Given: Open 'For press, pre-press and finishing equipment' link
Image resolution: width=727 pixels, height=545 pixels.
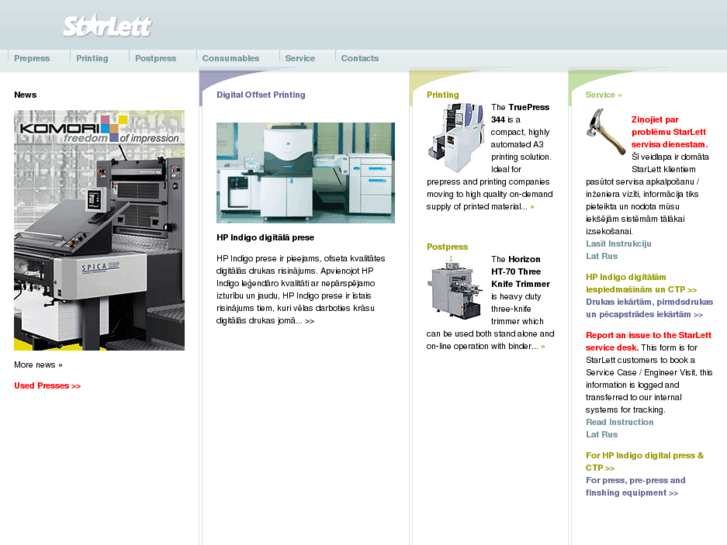Looking at the screenshot, I should coord(635,487).
